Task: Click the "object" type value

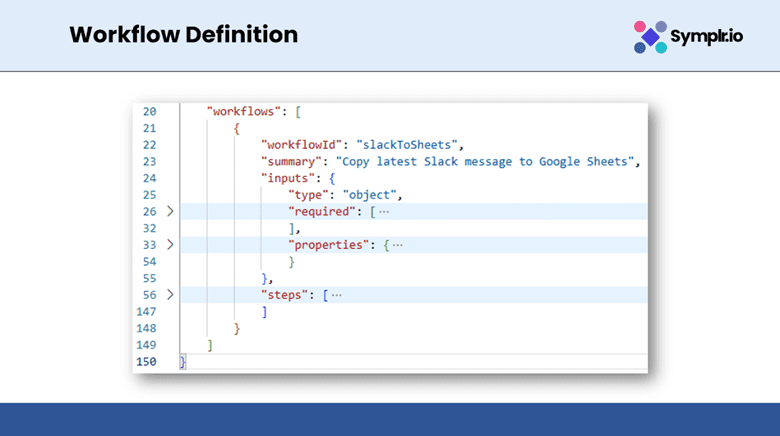Action: pos(371,194)
